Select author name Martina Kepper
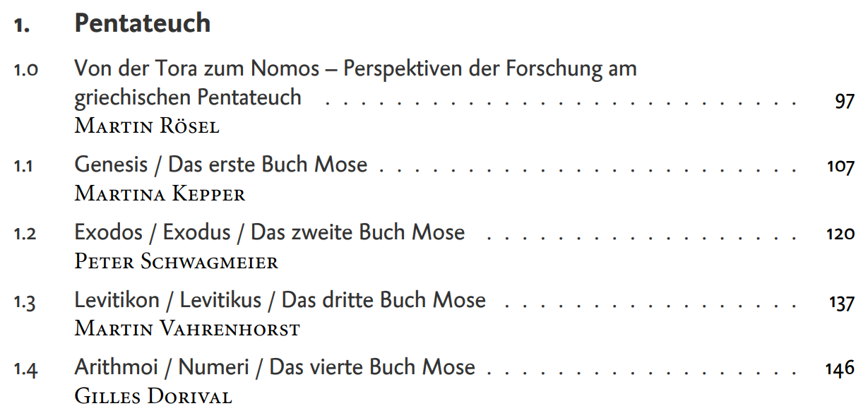This screenshot has width=868, height=418. [160, 193]
